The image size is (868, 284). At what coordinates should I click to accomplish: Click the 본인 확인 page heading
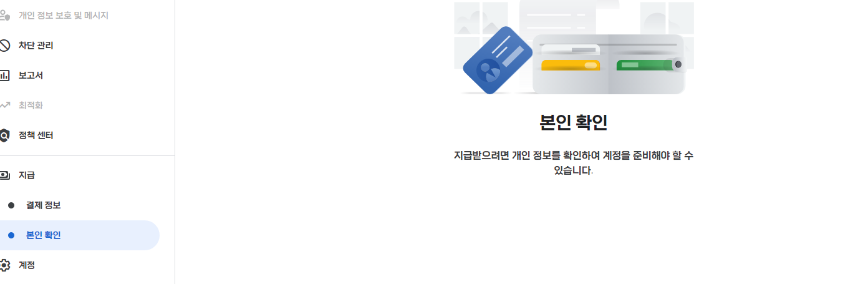tap(574, 122)
